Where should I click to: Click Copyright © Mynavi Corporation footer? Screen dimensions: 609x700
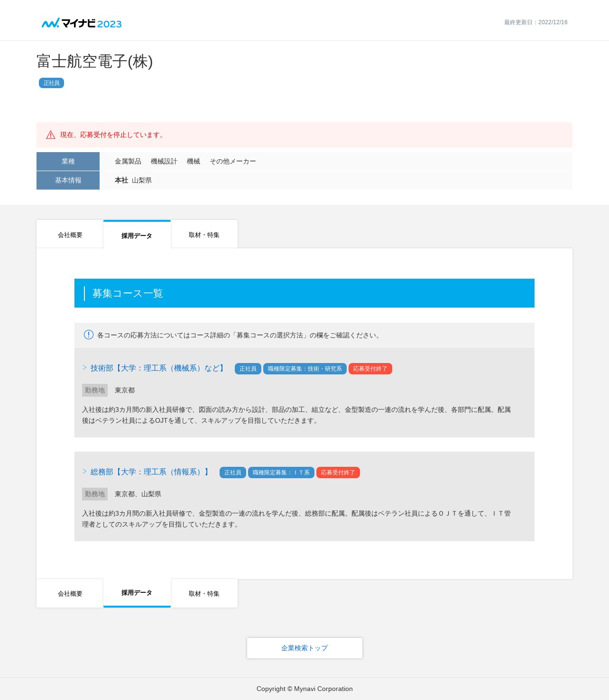304,689
